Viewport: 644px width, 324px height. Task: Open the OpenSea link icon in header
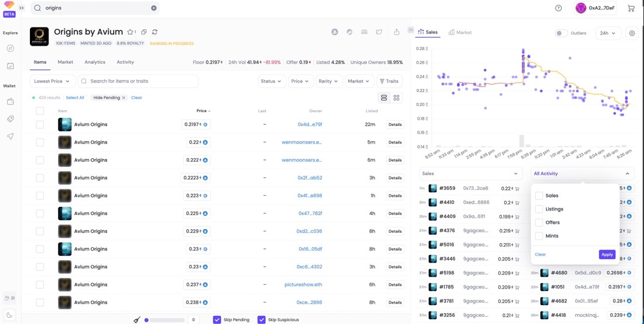pyautogui.click(x=335, y=32)
